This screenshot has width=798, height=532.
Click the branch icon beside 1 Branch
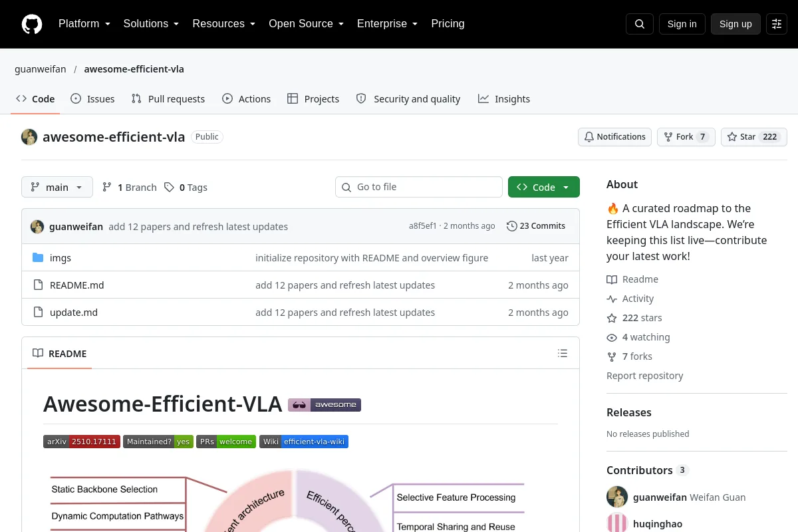coord(107,188)
